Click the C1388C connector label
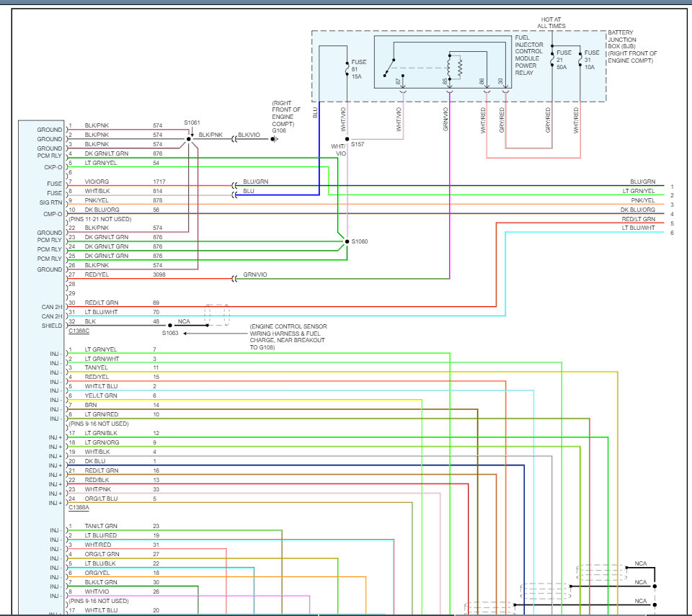The height and width of the screenshot is (616, 692). click(x=79, y=330)
